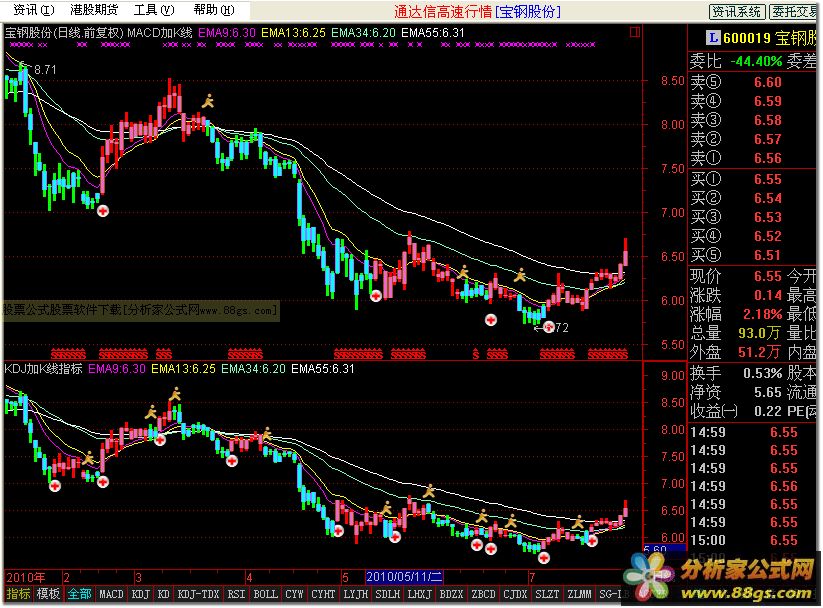Select the 模板 tab
The width and height of the screenshot is (823, 608).
click(48, 594)
